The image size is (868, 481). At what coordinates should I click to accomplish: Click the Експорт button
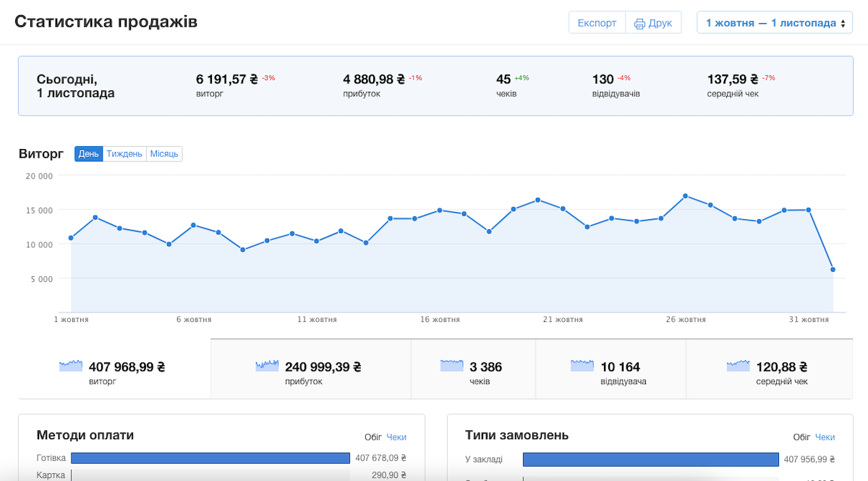coord(597,23)
